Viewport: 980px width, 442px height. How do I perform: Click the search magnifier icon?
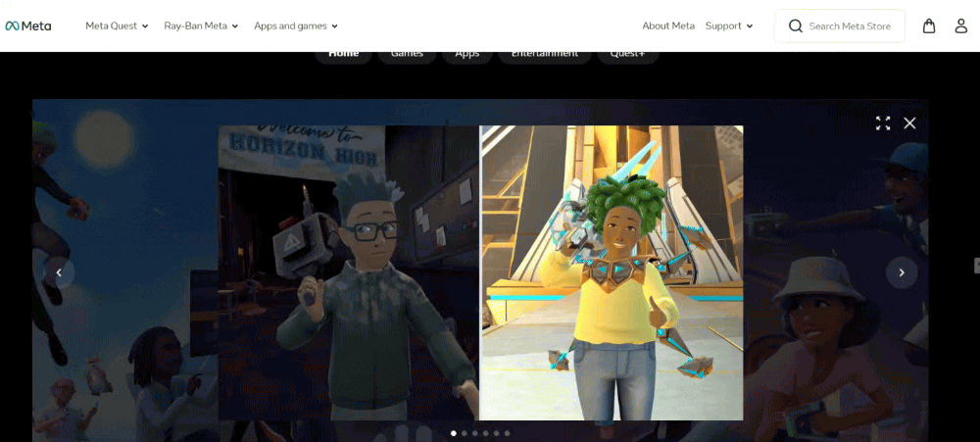(795, 26)
